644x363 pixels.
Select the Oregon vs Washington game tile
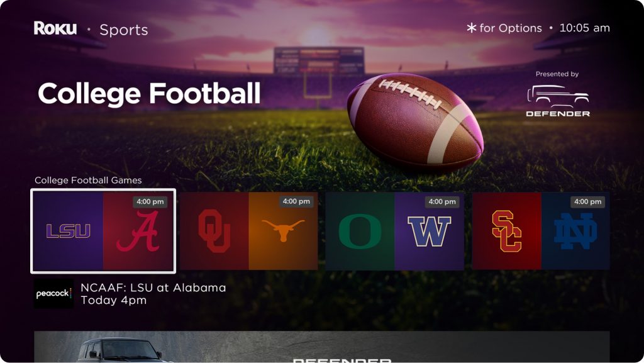coord(395,230)
